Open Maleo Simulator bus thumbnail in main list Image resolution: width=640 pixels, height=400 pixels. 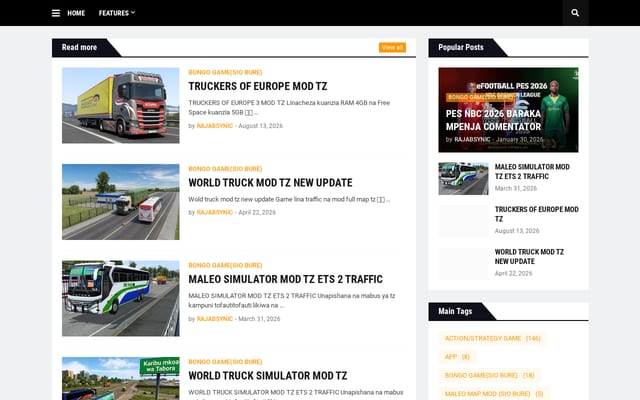click(120, 298)
